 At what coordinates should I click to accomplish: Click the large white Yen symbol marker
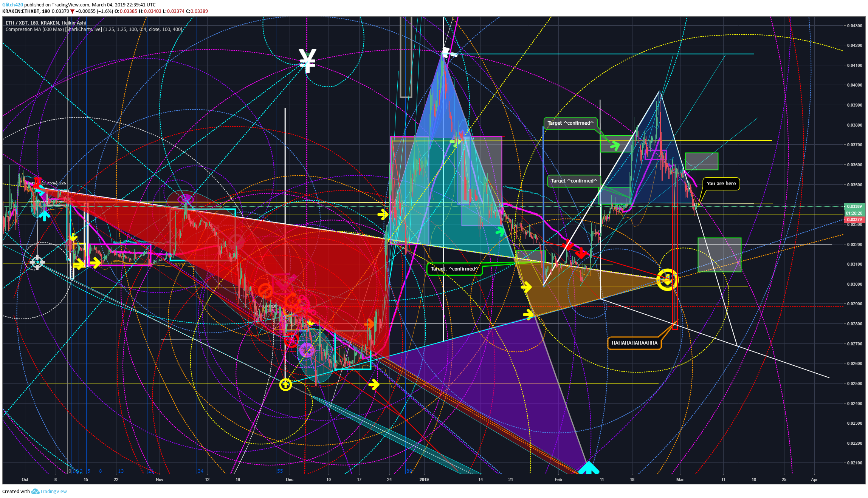[x=307, y=60]
